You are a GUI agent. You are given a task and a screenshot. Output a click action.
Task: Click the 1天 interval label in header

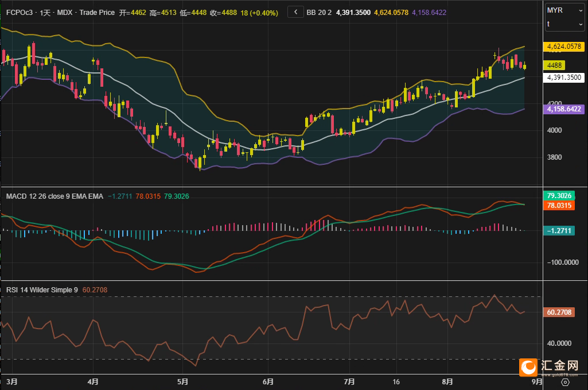point(45,13)
